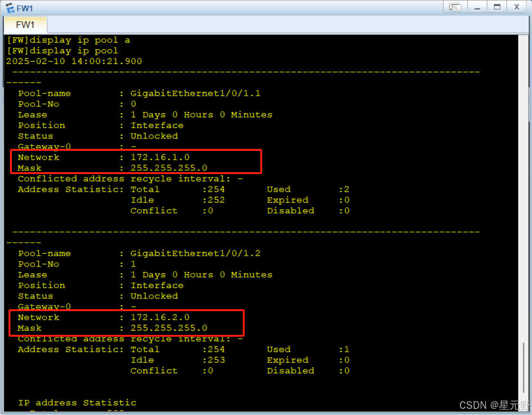The image size is (532, 415).
Task: Click the Pool-No value '1' line
Action: pos(77,264)
